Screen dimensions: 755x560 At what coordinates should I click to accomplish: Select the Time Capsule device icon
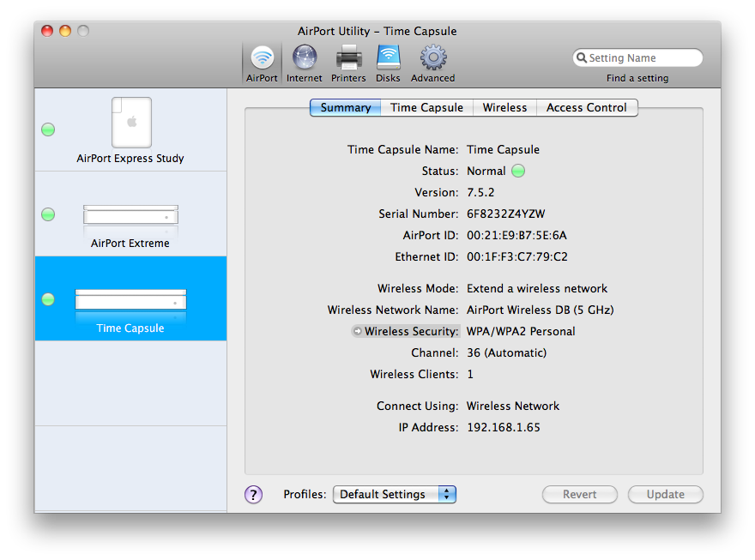(x=130, y=299)
